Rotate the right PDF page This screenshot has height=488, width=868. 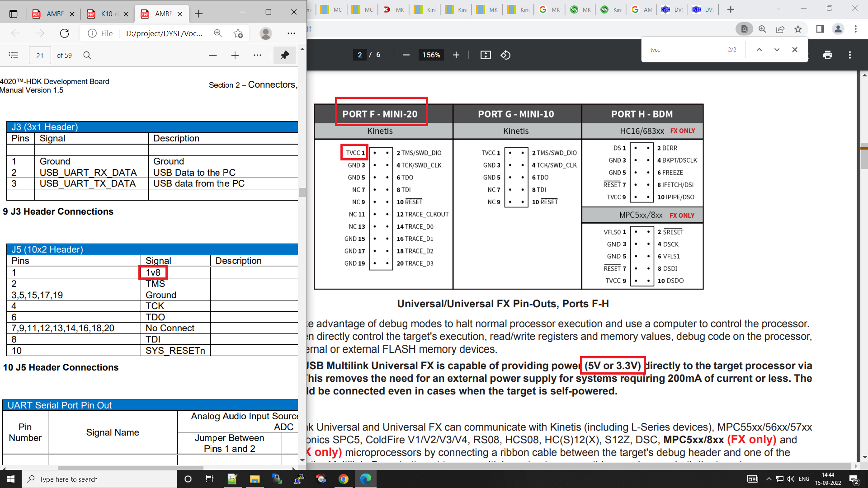pyautogui.click(x=505, y=55)
